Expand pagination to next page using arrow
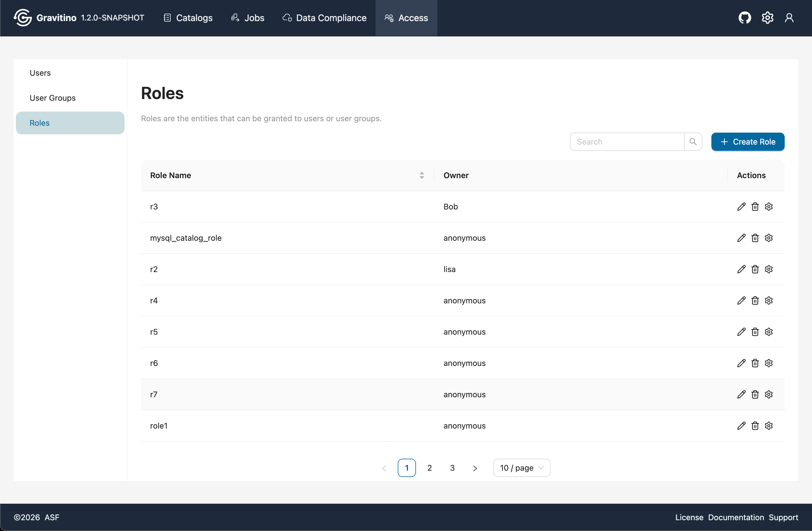The image size is (812, 531). tap(475, 468)
